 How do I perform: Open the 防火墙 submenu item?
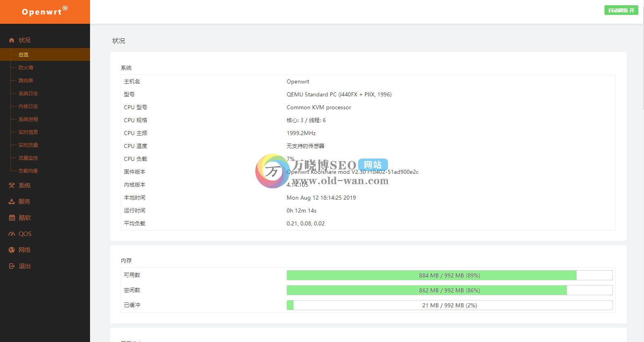(x=26, y=67)
